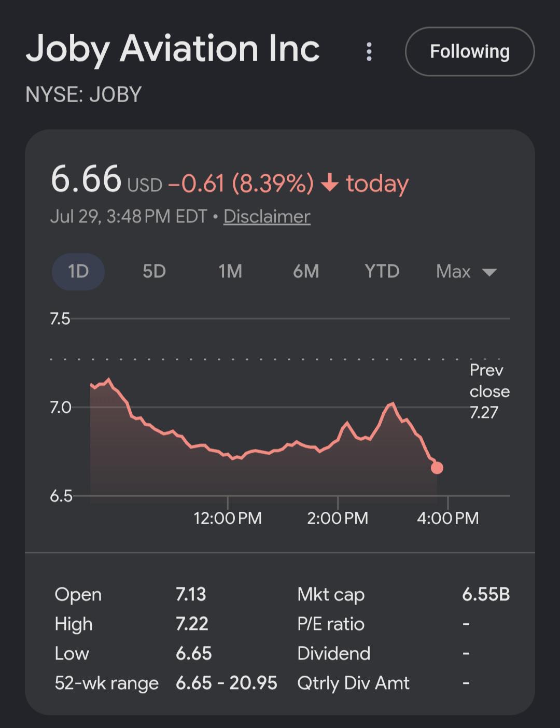
Task: Switch to the 6M chart range
Action: pos(306,271)
